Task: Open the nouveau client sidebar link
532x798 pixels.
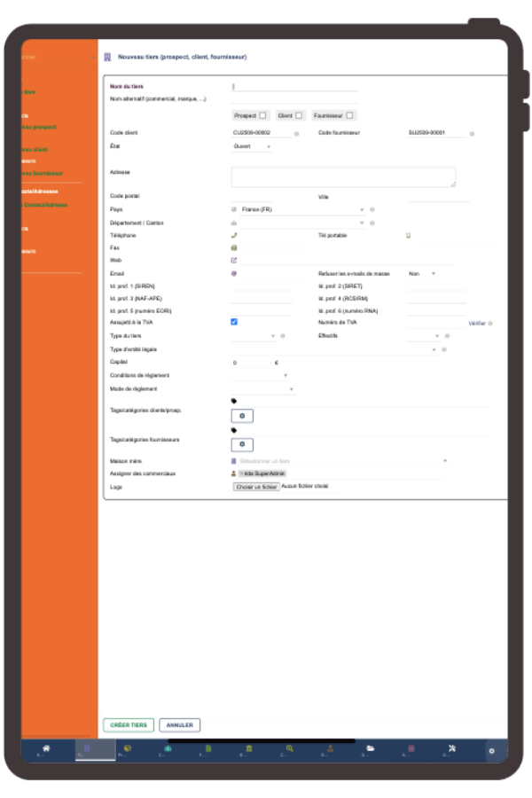Action: pos(35,150)
